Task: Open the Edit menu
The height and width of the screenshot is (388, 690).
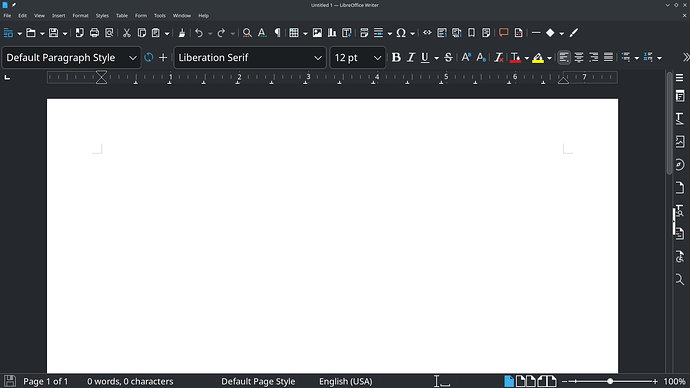Action: click(x=22, y=15)
